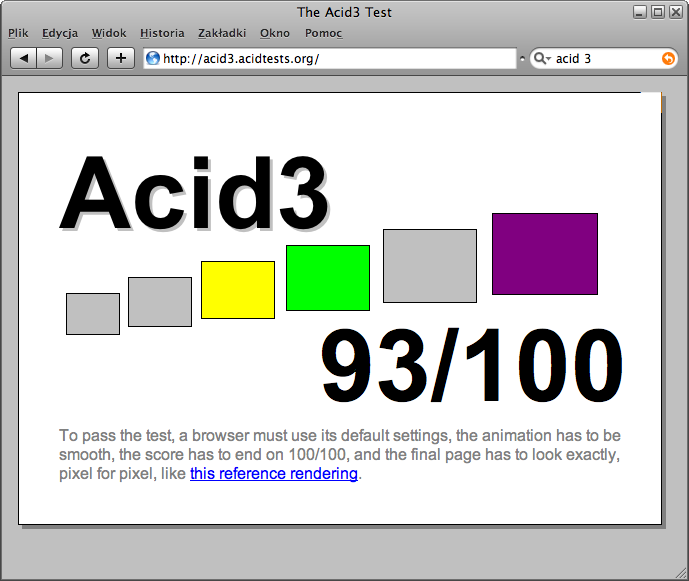Open the Zakładki menu
This screenshot has width=689, height=581.
click(x=222, y=33)
